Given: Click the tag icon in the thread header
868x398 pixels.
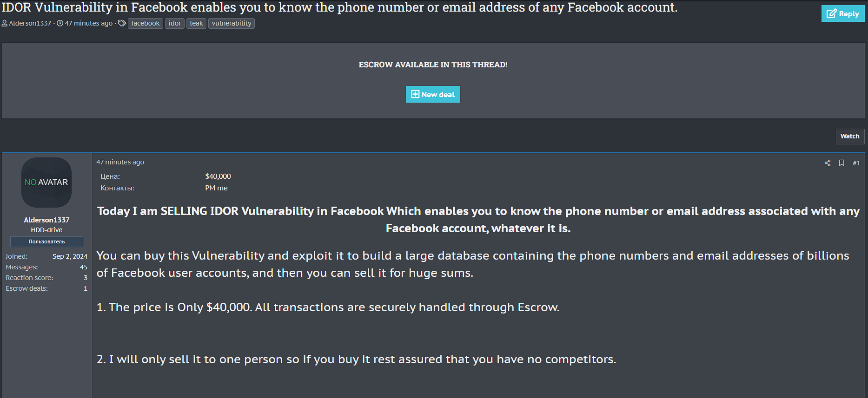Looking at the screenshot, I should click(121, 23).
